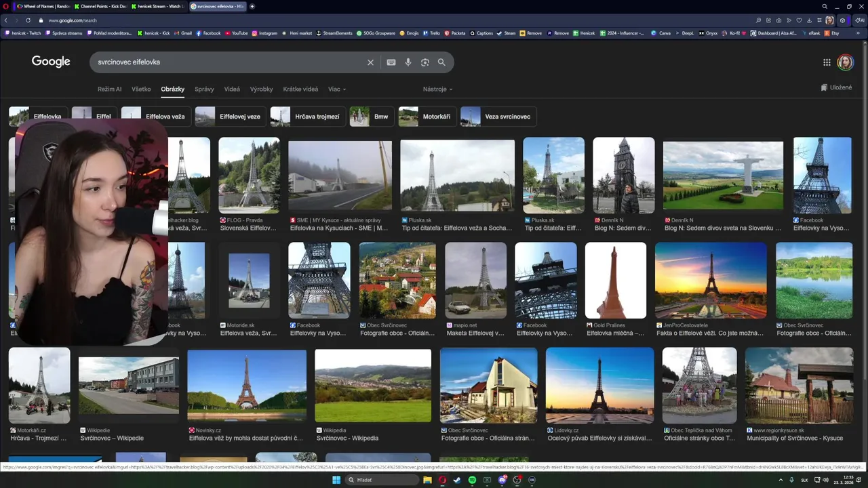This screenshot has width=868, height=488.
Task: Click the Opera snapshot camera icon
Action: pos(778,20)
